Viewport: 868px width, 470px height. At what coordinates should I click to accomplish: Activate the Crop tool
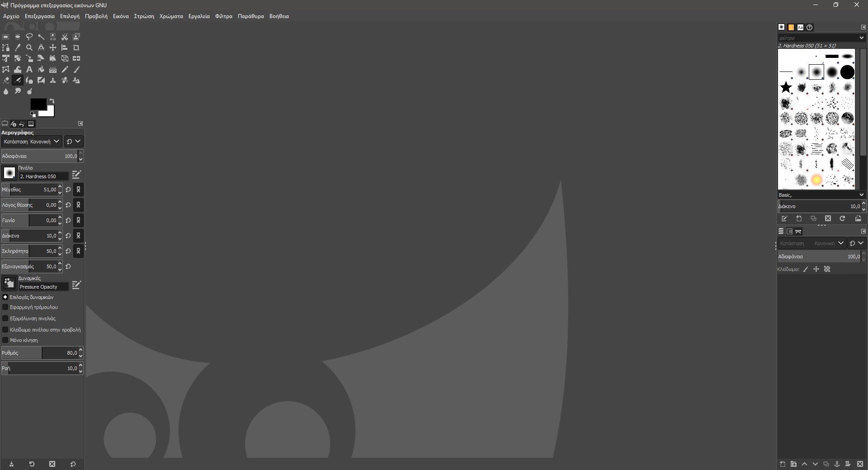click(x=76, y=47)
